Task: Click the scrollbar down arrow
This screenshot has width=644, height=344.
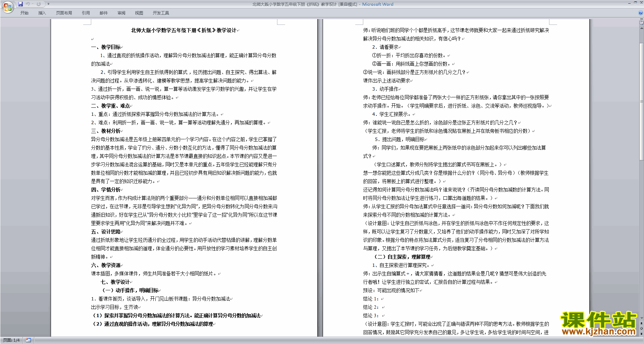Action: tap(642, 318)
